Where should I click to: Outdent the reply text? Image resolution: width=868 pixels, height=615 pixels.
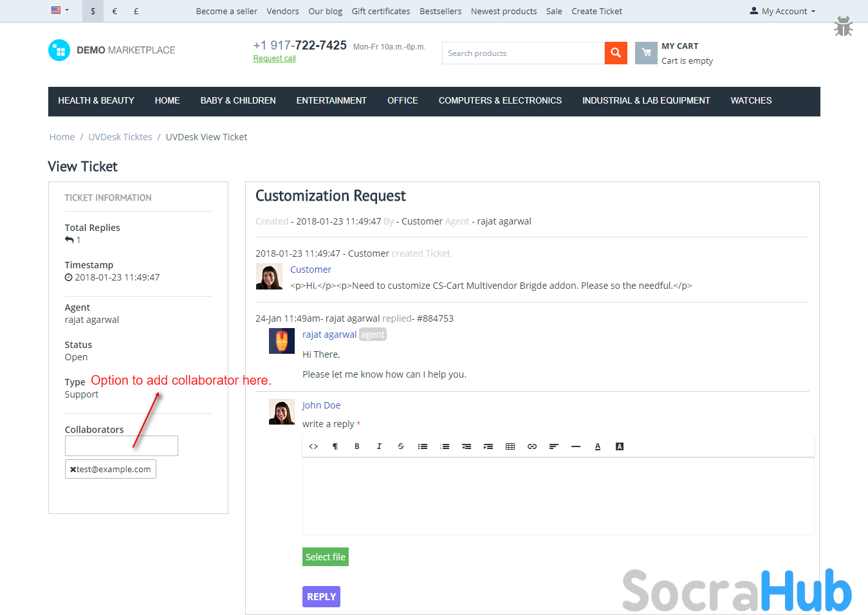click(466, 446)
